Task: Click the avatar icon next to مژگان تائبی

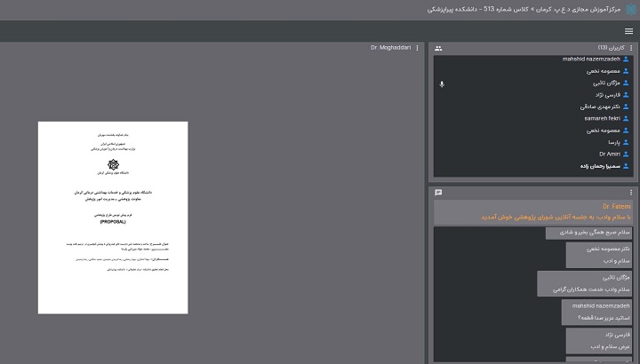Action: click(x=626, y=83)
